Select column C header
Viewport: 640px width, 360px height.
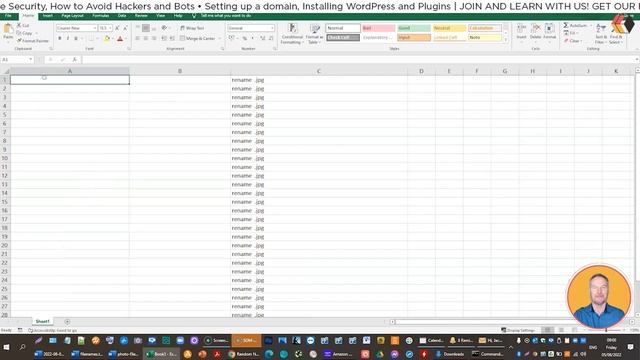[x=319, y=71]
